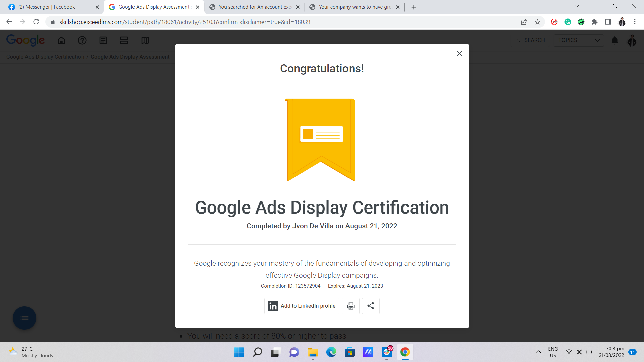Open the Grammarly extension icon
Screen dimensions: 644x362
click(x=568, y=22)
